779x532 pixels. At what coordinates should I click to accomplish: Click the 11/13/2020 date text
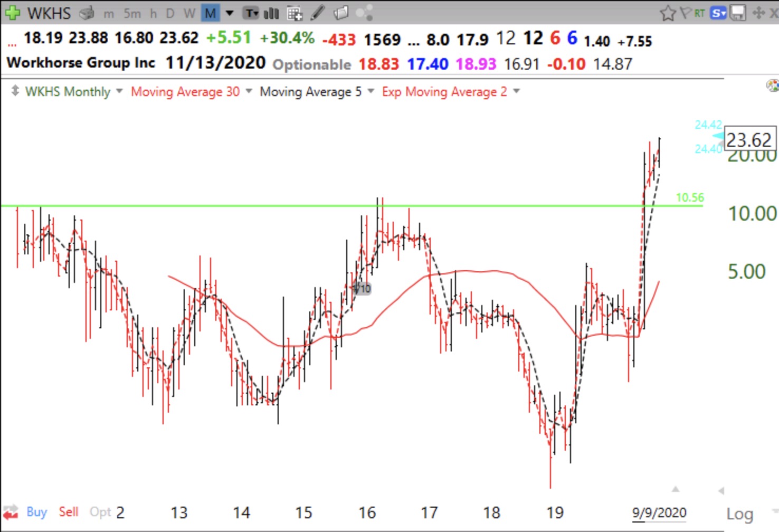[215, 63]
